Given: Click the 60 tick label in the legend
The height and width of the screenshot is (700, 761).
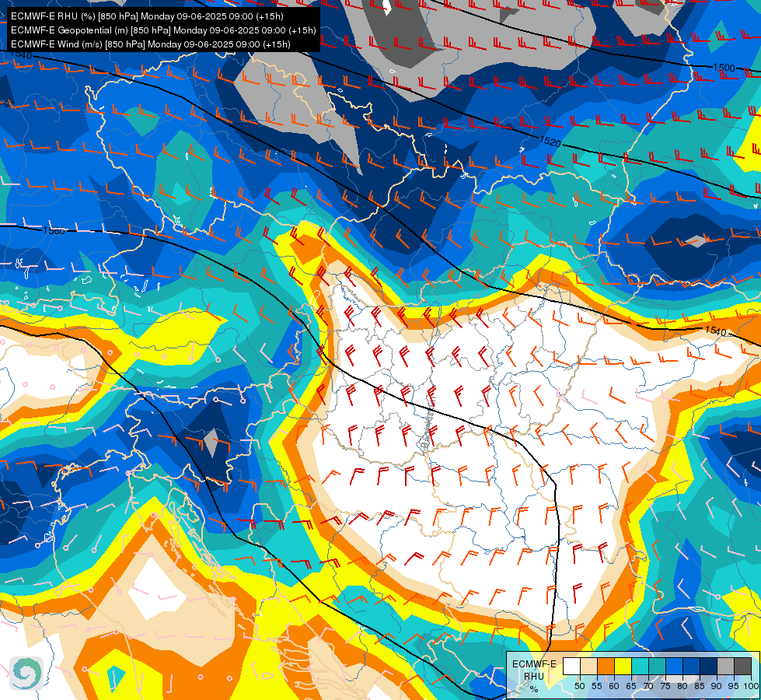Looking at the screenshot, I should click(x=614, y=686).
